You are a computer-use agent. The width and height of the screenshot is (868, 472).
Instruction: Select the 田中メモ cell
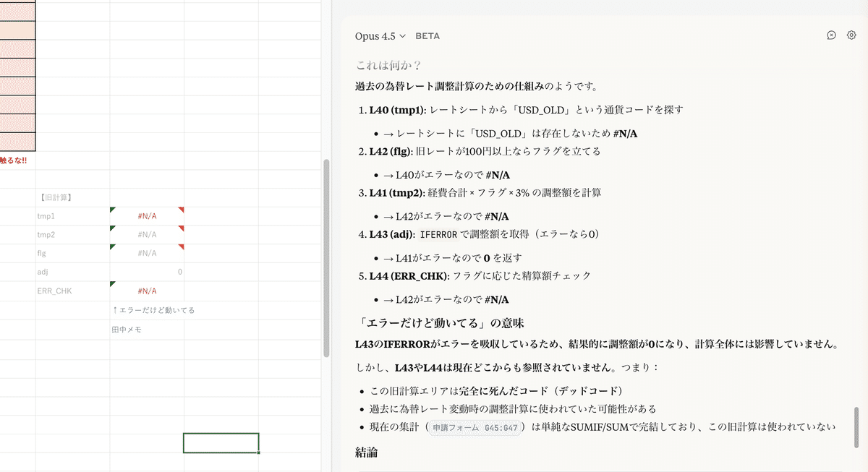[147, 329]
